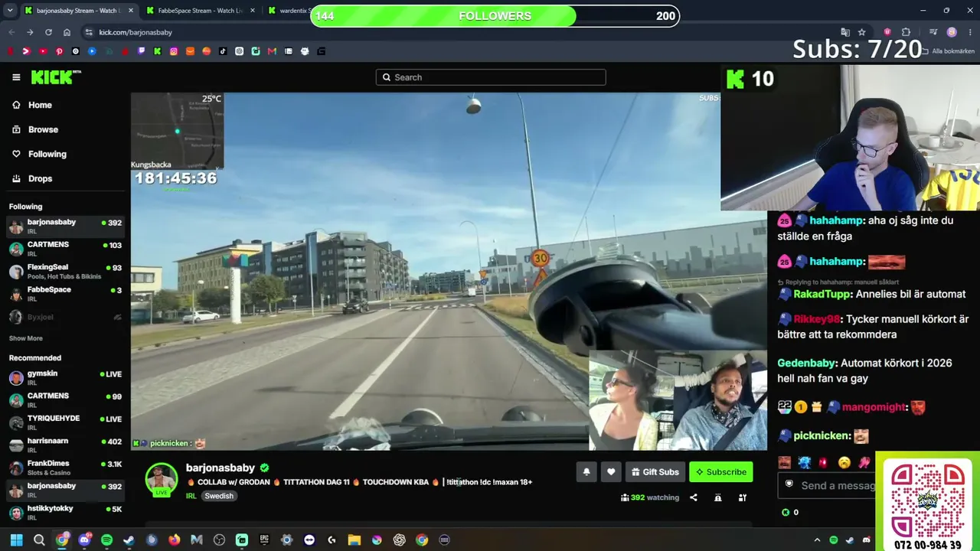The width and height of the screenshot is (980, 551).
Task: Open TYRIQUEHYDE recommended channel
Action: click(65, 422)
